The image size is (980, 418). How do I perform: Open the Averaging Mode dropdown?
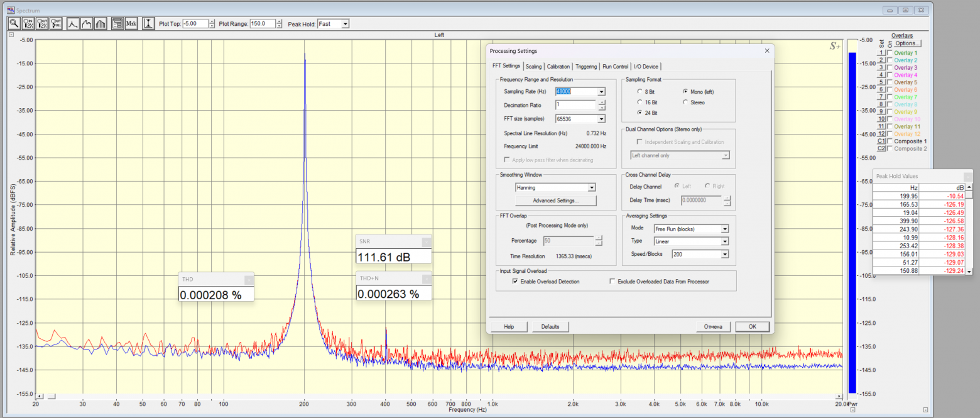pyautogui.click(x=724, y=229)
